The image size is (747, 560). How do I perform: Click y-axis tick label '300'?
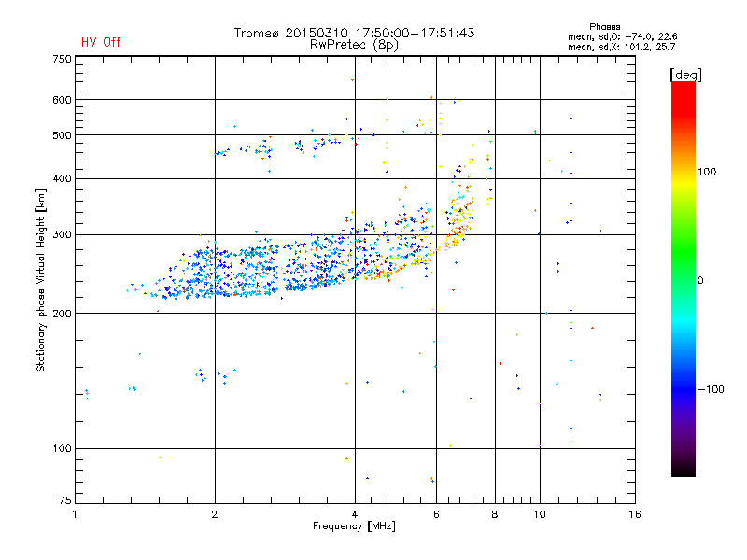[x=62, y=234]
